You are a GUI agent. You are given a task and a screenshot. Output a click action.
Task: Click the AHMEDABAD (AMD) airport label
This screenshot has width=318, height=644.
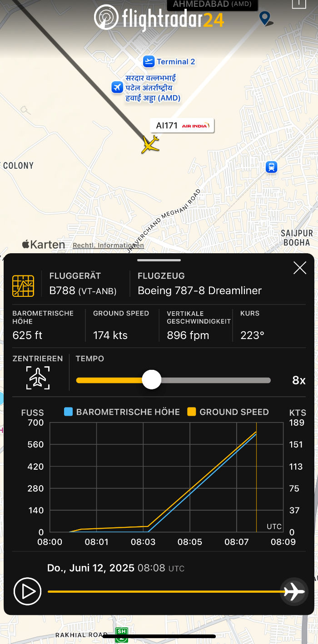click(x=212, y=5)
